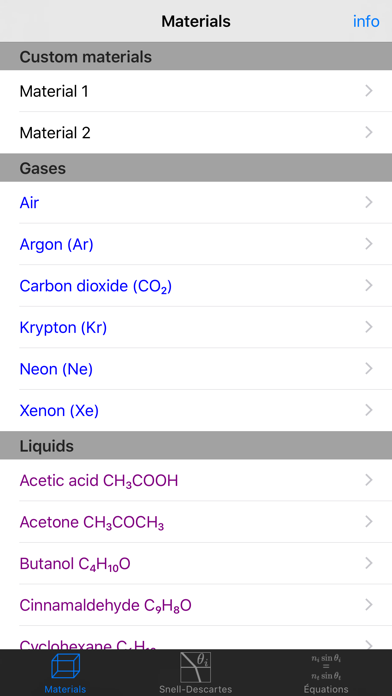The image size is (392, 696).
Task: Switch to Snell-Descartes refraction diagram tab
Action: click(x=195, y=672)
